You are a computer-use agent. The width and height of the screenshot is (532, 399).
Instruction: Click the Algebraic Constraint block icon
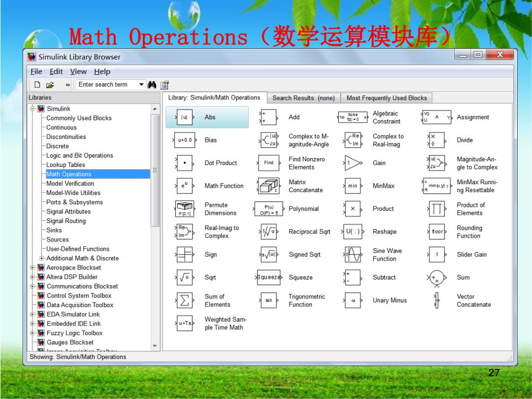point(353,117)
